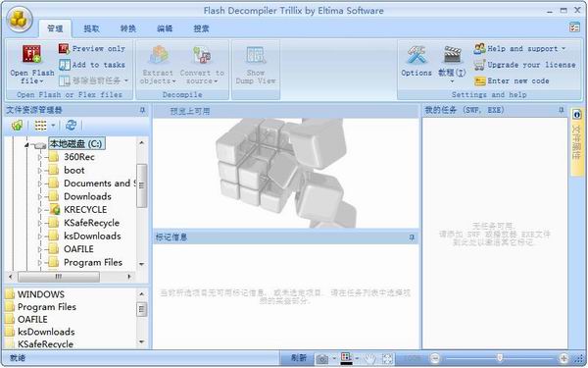Switch to the 编辑 ribbon tab
Screen dimensions: 588x368
pos(165,28)
